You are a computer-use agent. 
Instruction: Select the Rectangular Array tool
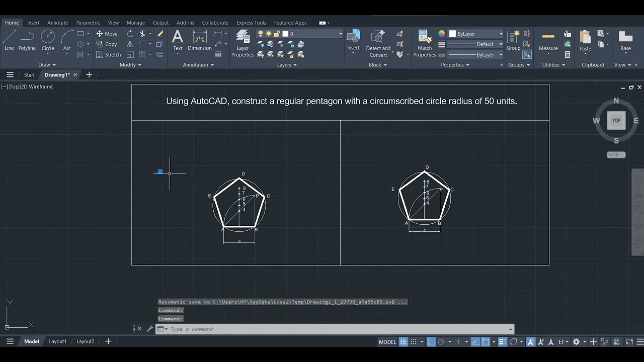pyautogui.click(x=142, y=55)
